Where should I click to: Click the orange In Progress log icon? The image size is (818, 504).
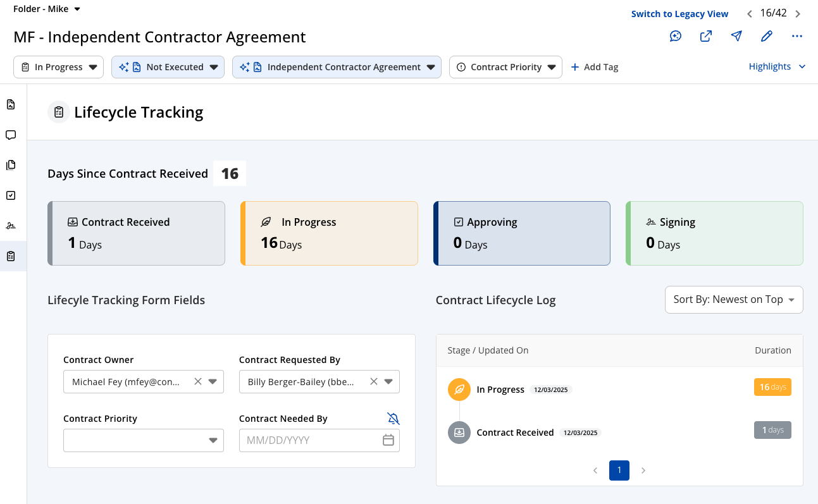[459, 389]
